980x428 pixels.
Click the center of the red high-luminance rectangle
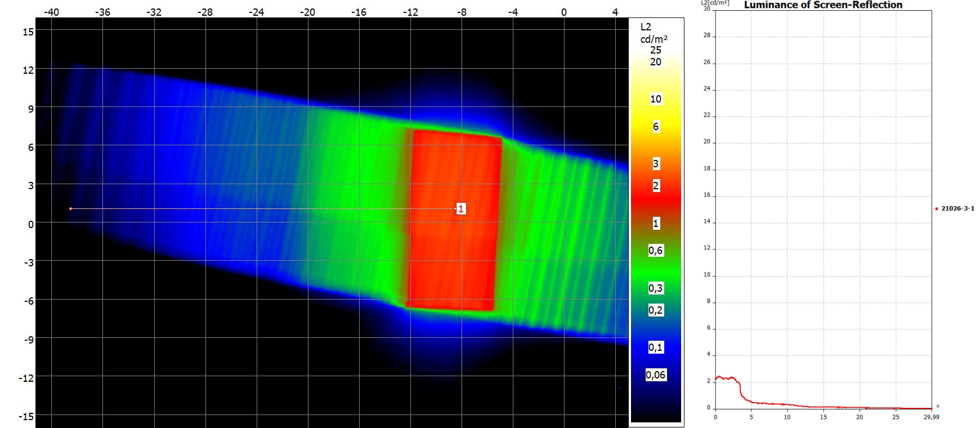click(454, 220)
